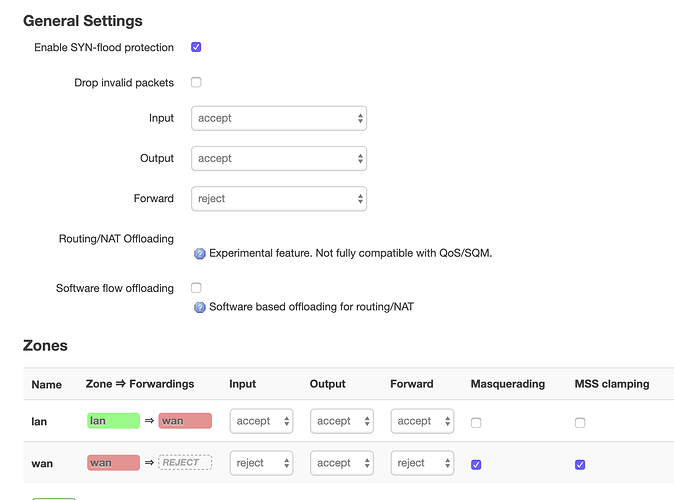The image size is (674, 500).
Task: Click red wan zone badge in wan row
Action: 113,463
